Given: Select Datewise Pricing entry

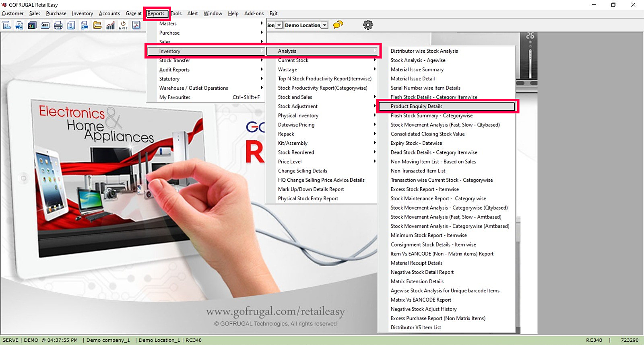Looking at the screenshot, I should (x=322, y=125).
